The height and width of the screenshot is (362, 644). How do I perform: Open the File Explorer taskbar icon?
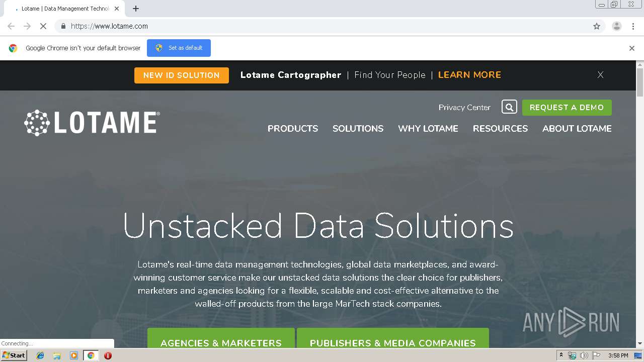pos(57,355)
